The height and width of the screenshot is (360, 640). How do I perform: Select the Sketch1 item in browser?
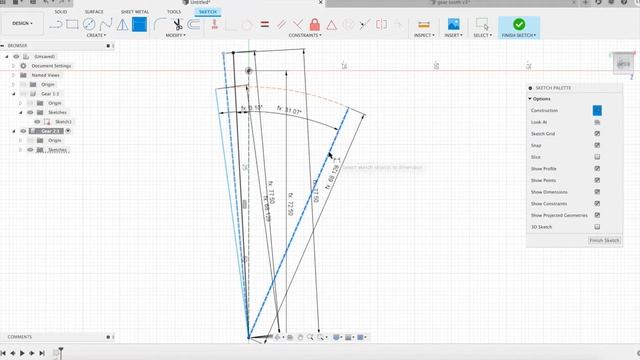[63, 122]
